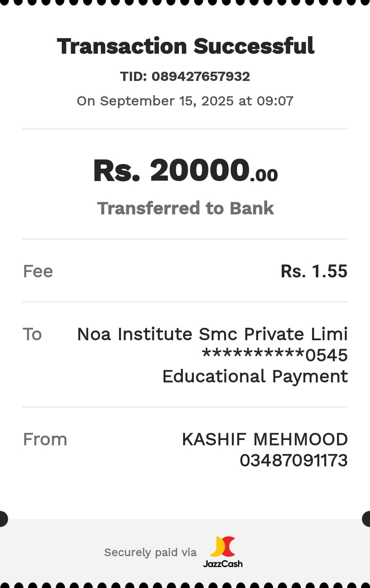The image size is (370, 588).
Task: Click the Transferred to Bank label
Action: pos(185,208)
